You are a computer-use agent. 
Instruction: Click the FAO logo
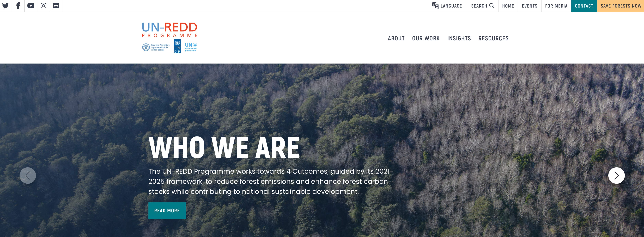click(x=156, y=47)
